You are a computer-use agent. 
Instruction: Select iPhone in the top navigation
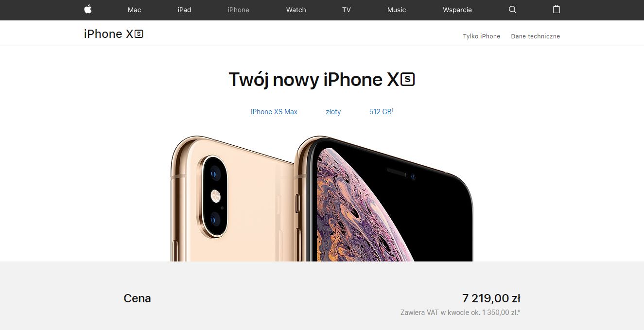tap(238, 10)
